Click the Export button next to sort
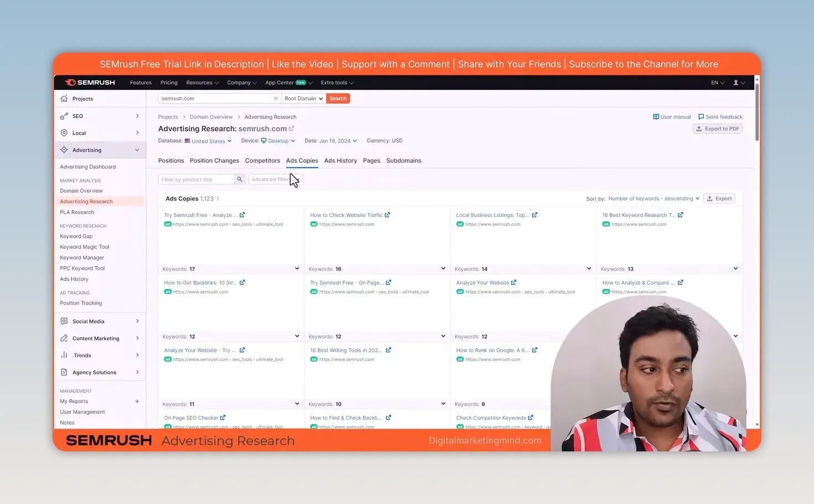This screenshot has height=504, width=814. pos(719,198)
